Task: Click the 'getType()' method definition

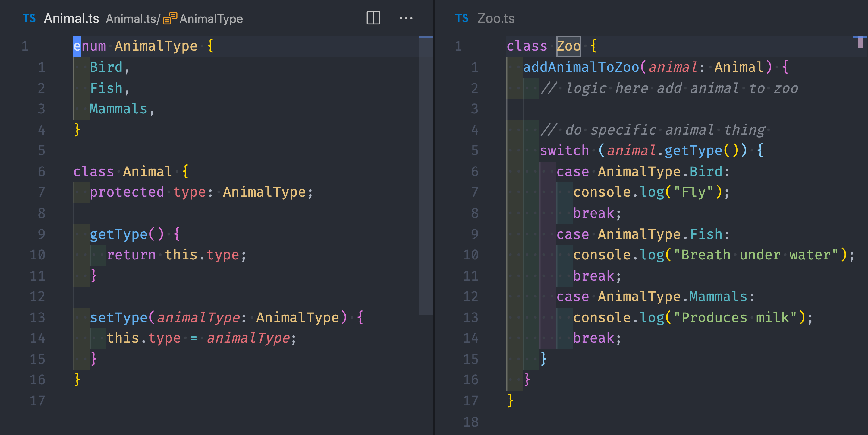Action: click(127, 234)
